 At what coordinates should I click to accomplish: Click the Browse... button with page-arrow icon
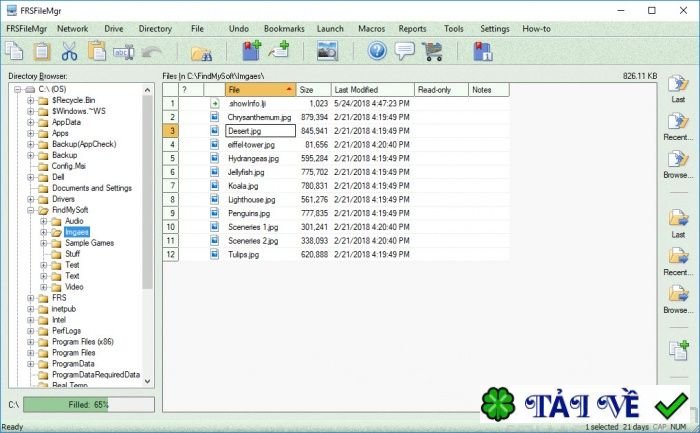pos(678,164)
